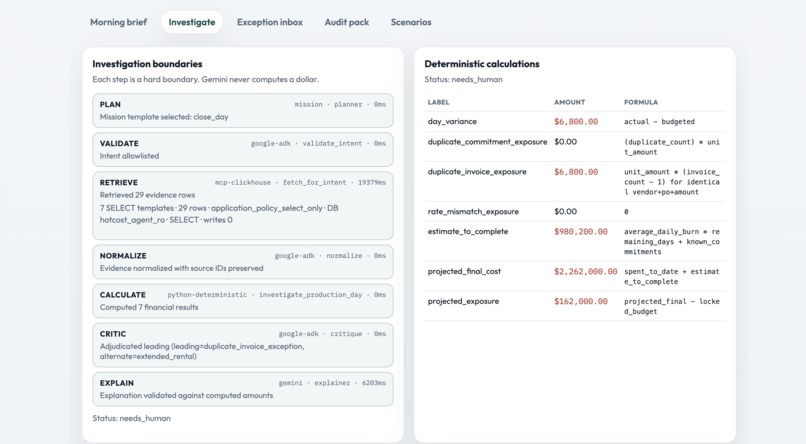Click the amount $980,200.00

580,232
